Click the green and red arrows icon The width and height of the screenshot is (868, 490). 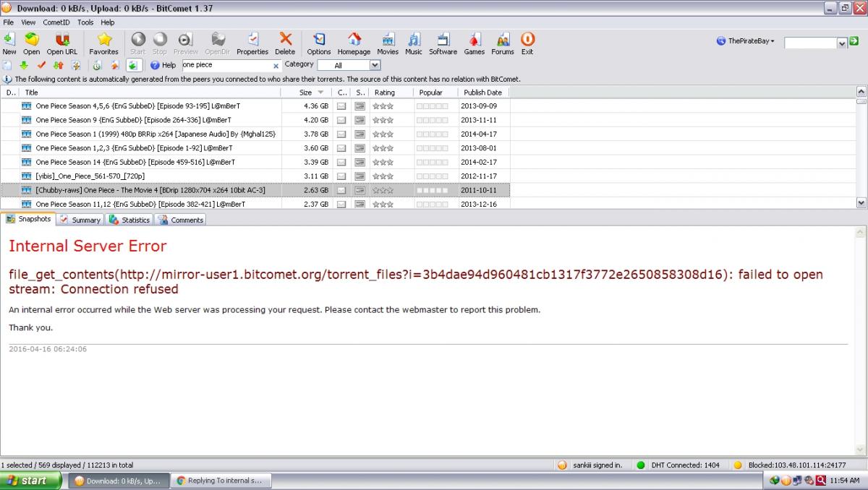59,65
